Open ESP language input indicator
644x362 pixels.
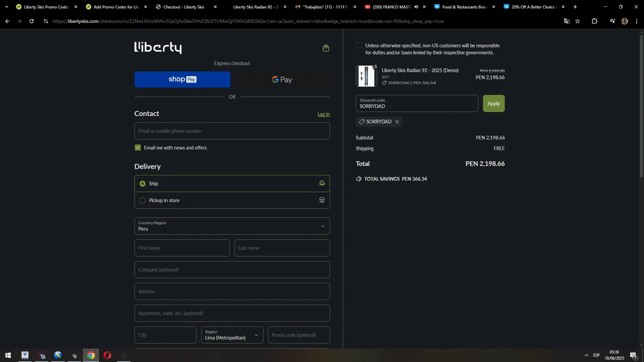click(x=596, y=355)
